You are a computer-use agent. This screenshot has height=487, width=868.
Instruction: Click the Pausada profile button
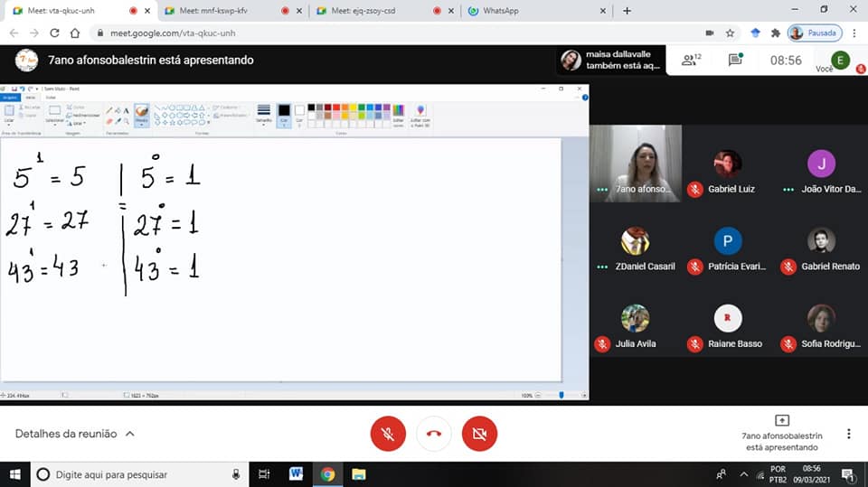pos(815,33)
